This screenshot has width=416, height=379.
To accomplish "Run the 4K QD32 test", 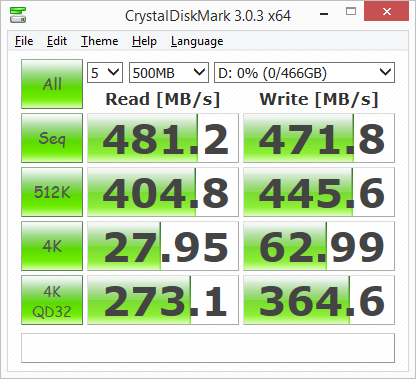I will (x=52, y=300).
